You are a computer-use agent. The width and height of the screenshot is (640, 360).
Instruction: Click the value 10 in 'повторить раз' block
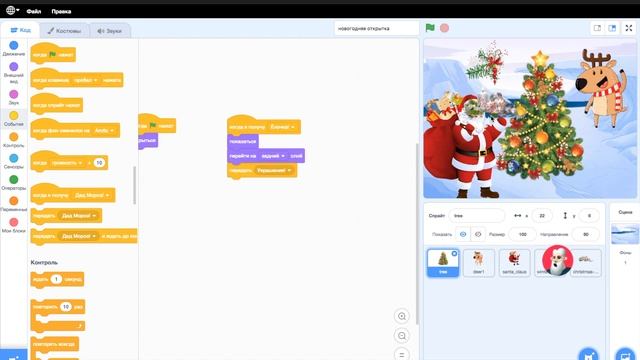pos(66,307)
